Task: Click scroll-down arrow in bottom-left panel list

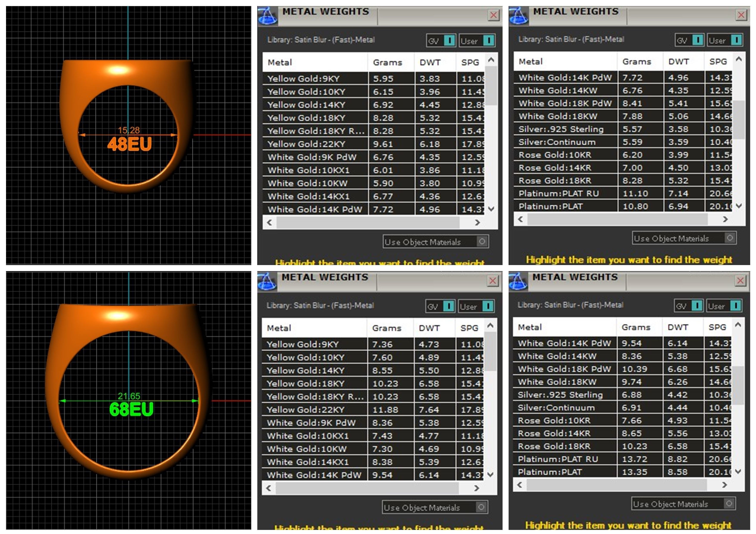Action: (x=491, y=474)
